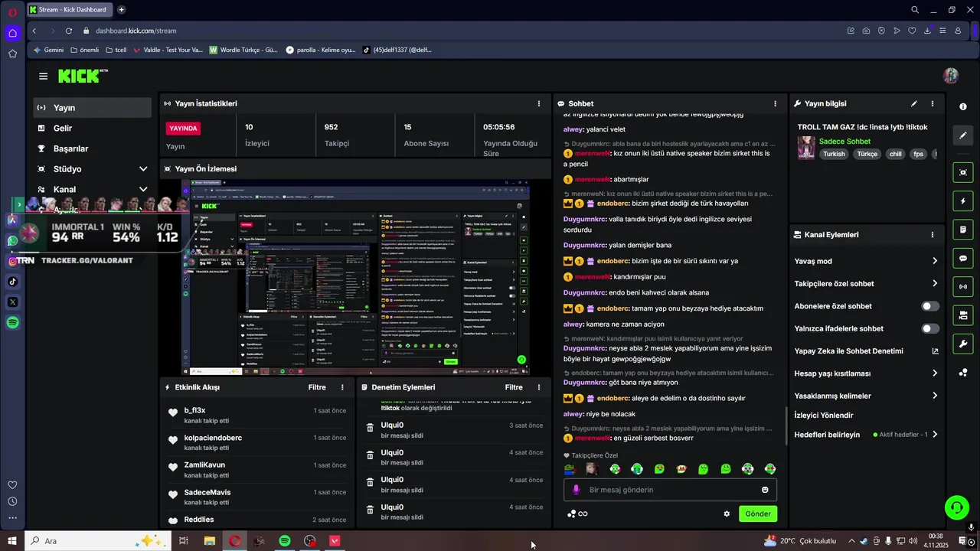Click the Sadece Sohbet category link
This screenshot has width=980, height=551.
[x=844, y=142]
